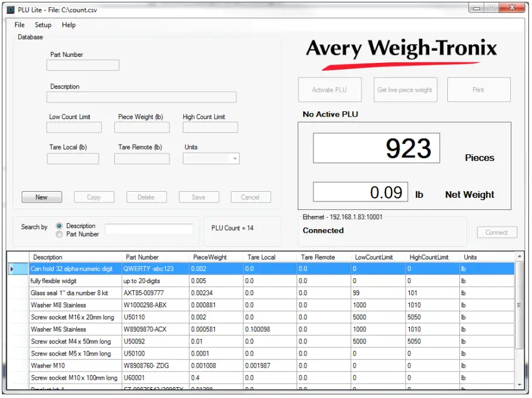Viewport: 532px width, 398px height.
Task: Click Get live piece weight
Action: pos(404,89)
